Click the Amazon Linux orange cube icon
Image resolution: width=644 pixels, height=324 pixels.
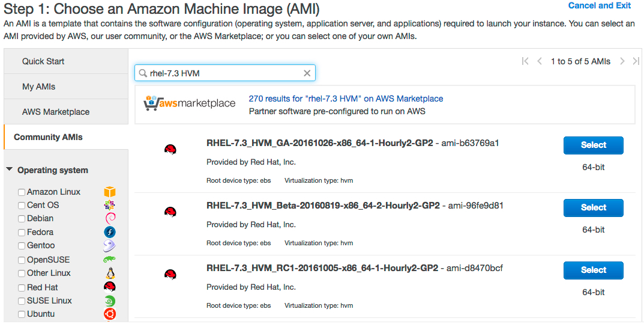click(x=109, y=192)
